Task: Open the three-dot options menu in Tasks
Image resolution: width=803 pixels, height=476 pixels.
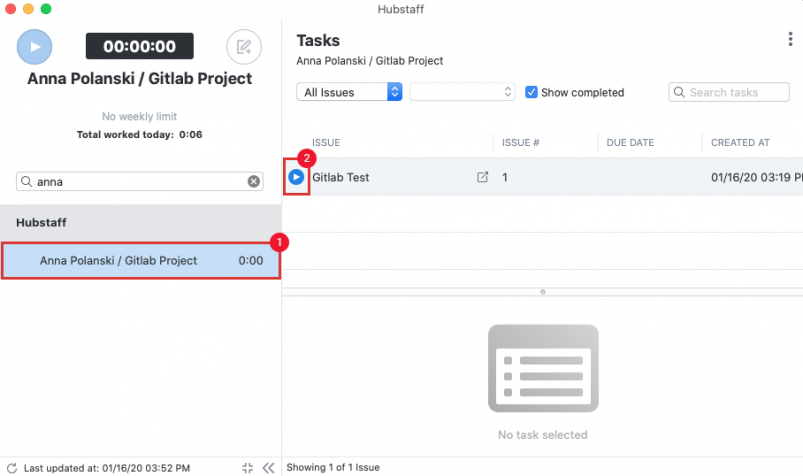Action: pyautogui.click(x=791, y=40)
